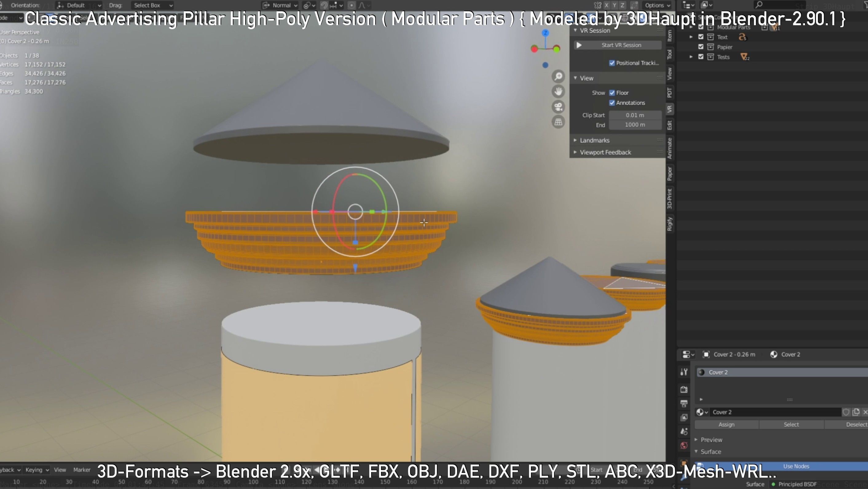Viewport: 868px width, 489px height.
Task: Click the fake user shield icon
Action: tap(846, 412)
